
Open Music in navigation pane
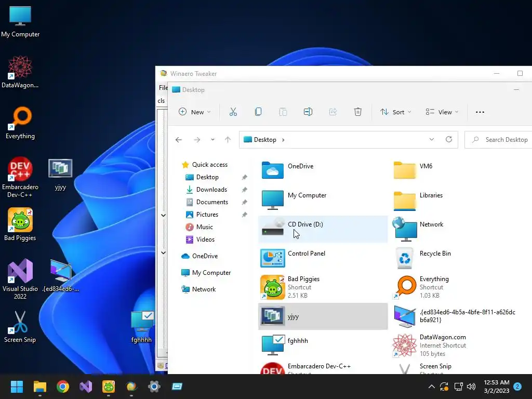pos(204,227)
